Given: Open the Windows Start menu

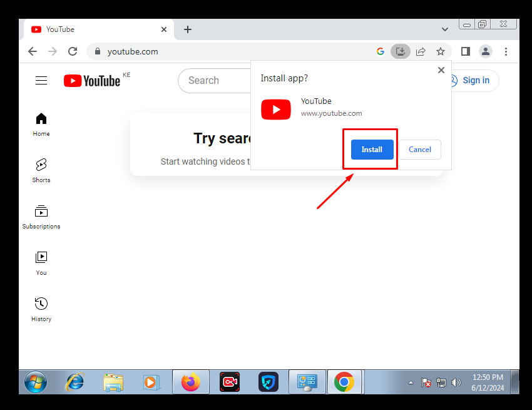Looking at the screenshot, I should [36, 382].
